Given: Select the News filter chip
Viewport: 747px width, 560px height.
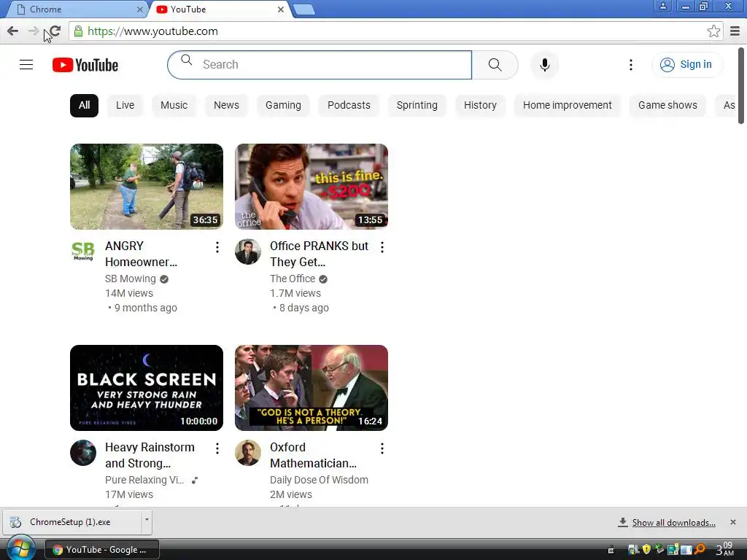Looking at the screenshot, I should pos(226,105).
